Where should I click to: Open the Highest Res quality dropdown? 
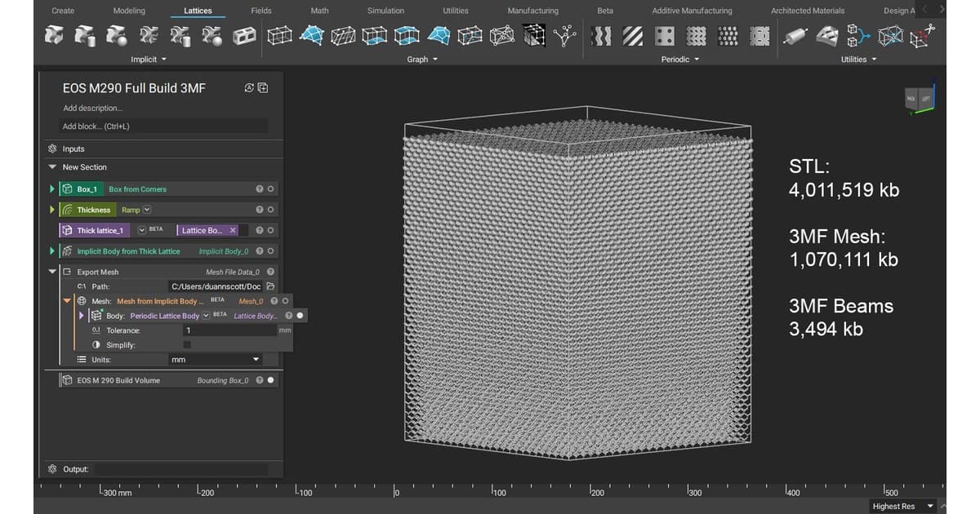(902, 507)
